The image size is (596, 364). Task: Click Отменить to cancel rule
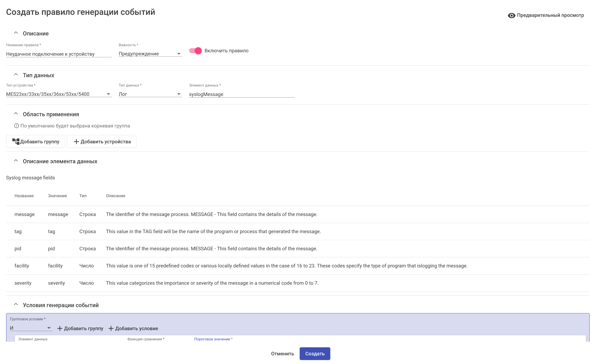click(282, 354)
